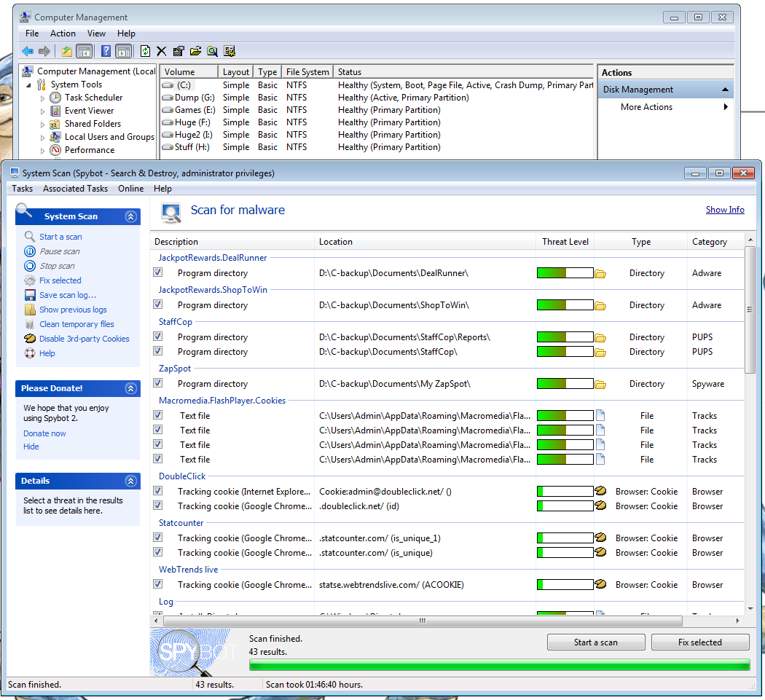
Task: Open Show previous logs from the sidebar
Action: click(73, 310)
